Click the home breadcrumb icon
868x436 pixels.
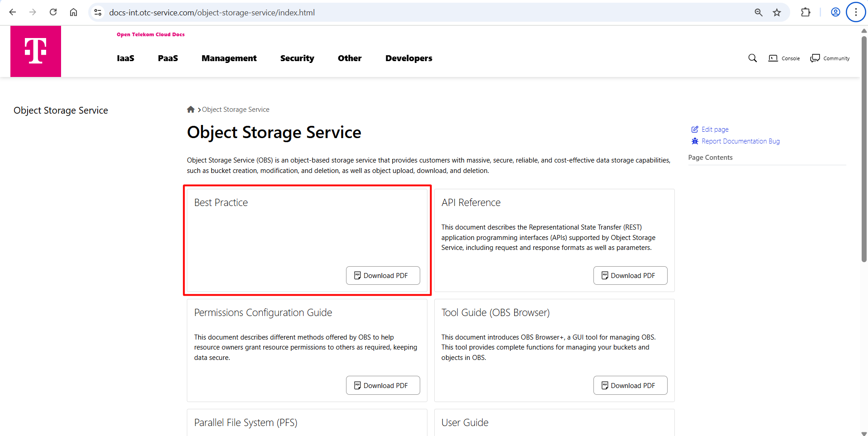click(x=191, y=110)
